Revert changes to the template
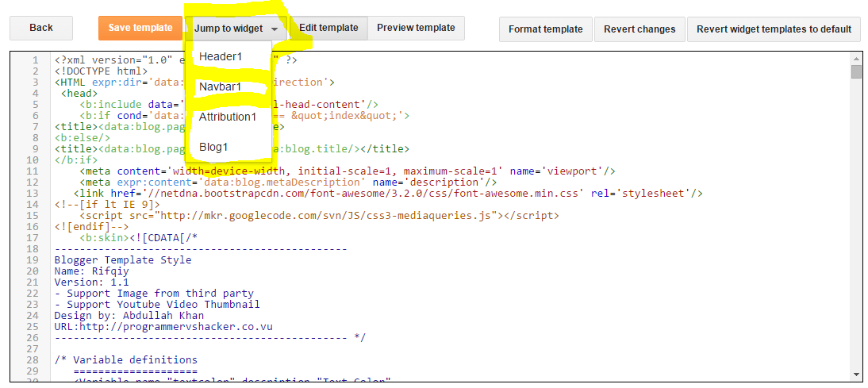Viewport: 868px width, 388px height. [639, 29]
